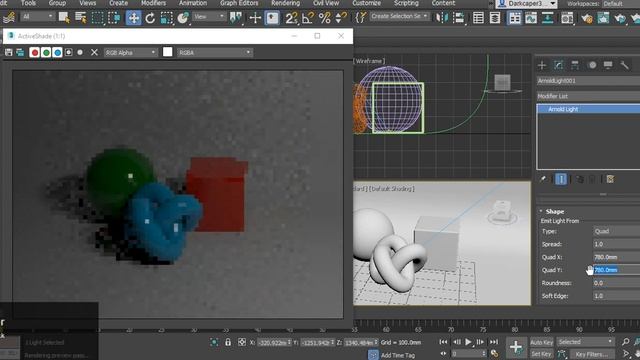Image resolution: width=640 pixels, height=360 pixels.
Task: Open the Modifier List dropdown
Action: (588, 96)
